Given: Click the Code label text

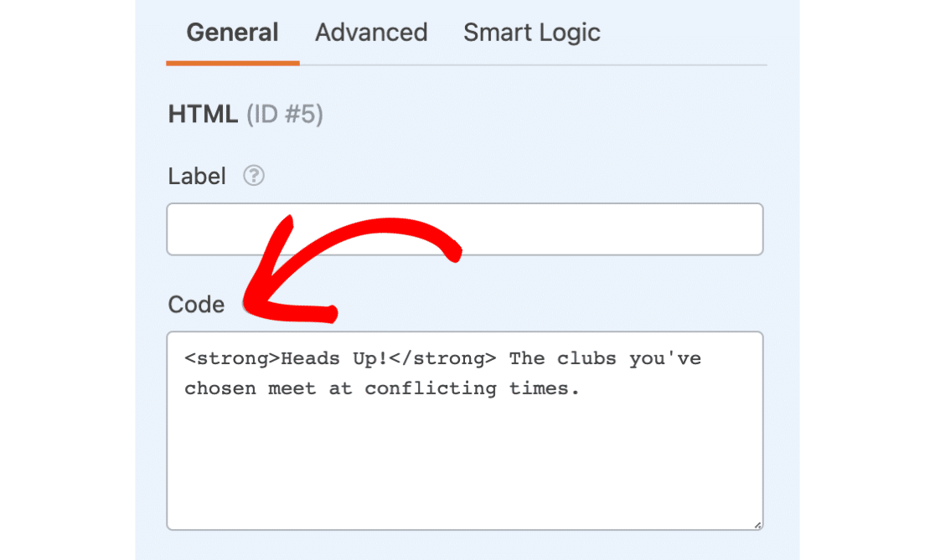Looking at the screenshot, I should 196,305.
